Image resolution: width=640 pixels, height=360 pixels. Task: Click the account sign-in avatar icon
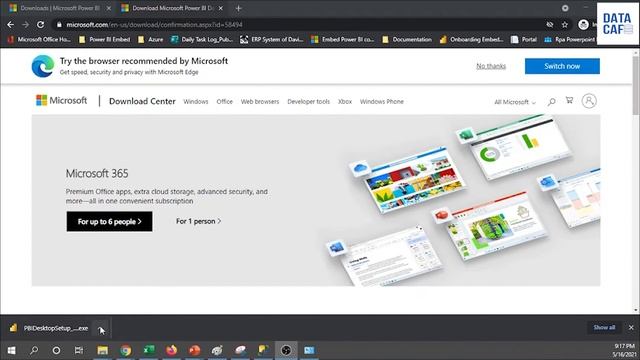pos(589,101)
